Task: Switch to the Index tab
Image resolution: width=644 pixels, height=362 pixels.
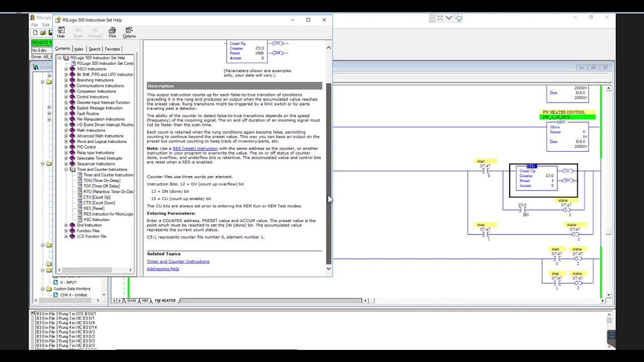Action: (x=78, y=49)
